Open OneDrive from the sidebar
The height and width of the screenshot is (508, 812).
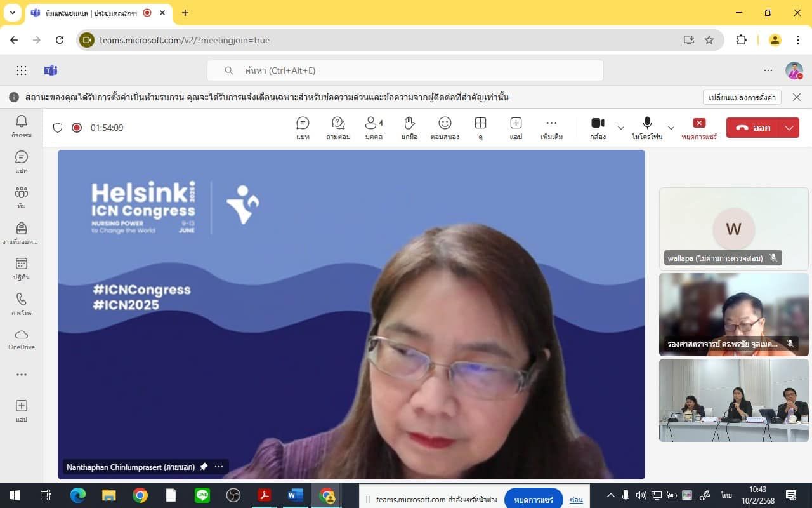22,339
